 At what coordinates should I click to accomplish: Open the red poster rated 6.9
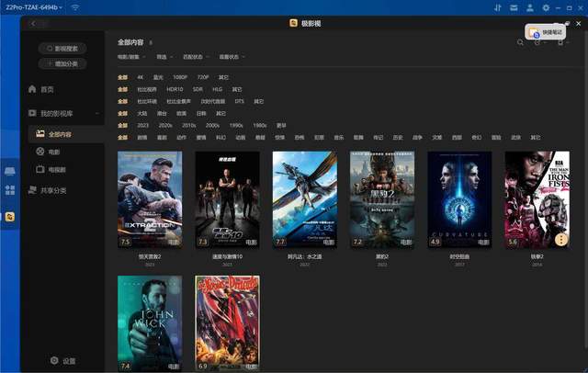pyautogui.click(x=227, y=323)
